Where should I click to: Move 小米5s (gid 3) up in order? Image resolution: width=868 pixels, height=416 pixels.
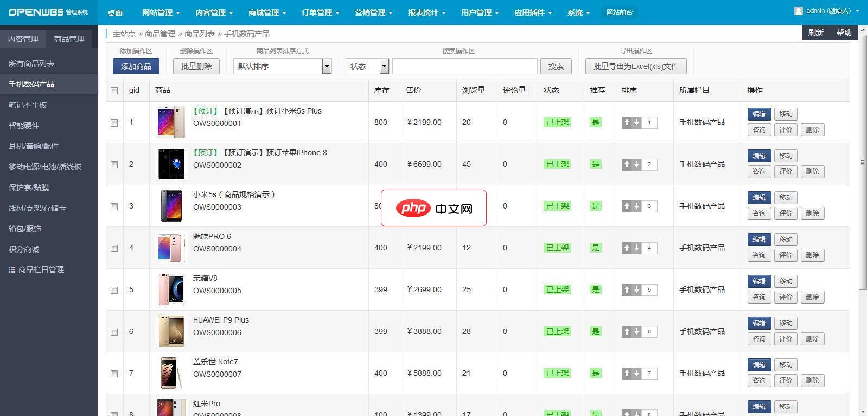click(627, 206)
